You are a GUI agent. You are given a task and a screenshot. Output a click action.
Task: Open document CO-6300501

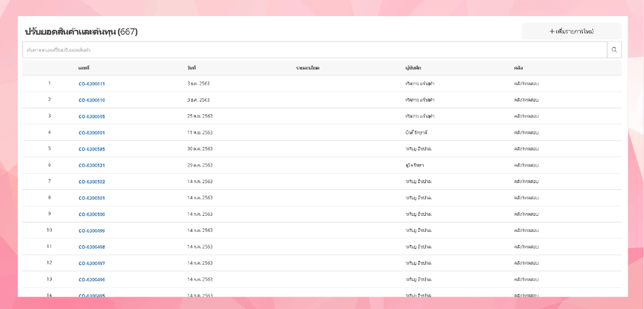92,198
